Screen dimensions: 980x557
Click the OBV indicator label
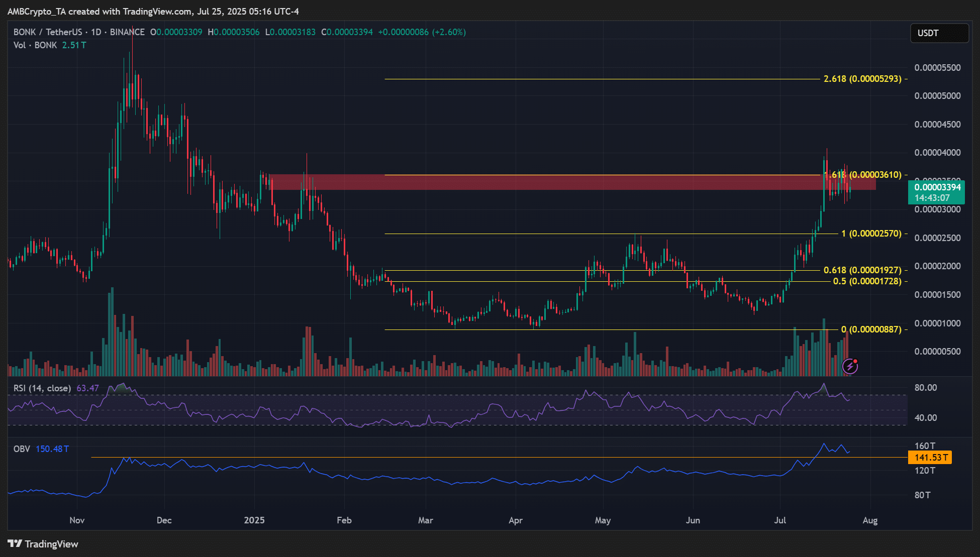(x=22, y=449)
